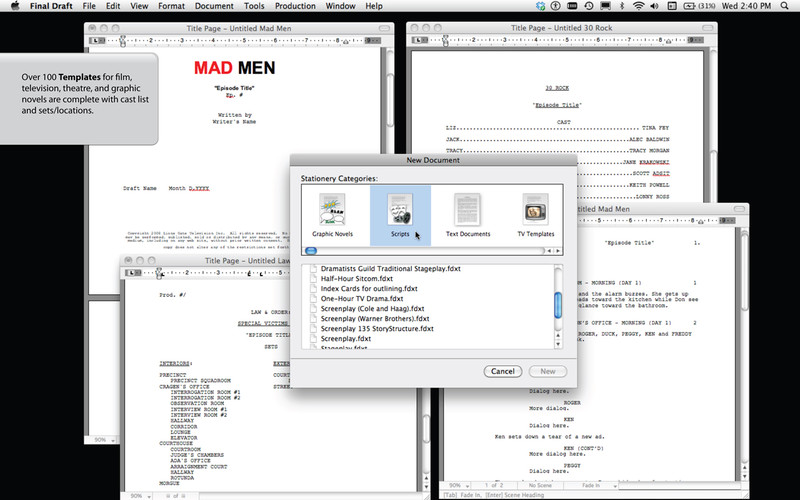Click the New button in New Document
Image resolution: width=800 pixels, height=500 pixels.
(547, 371)
